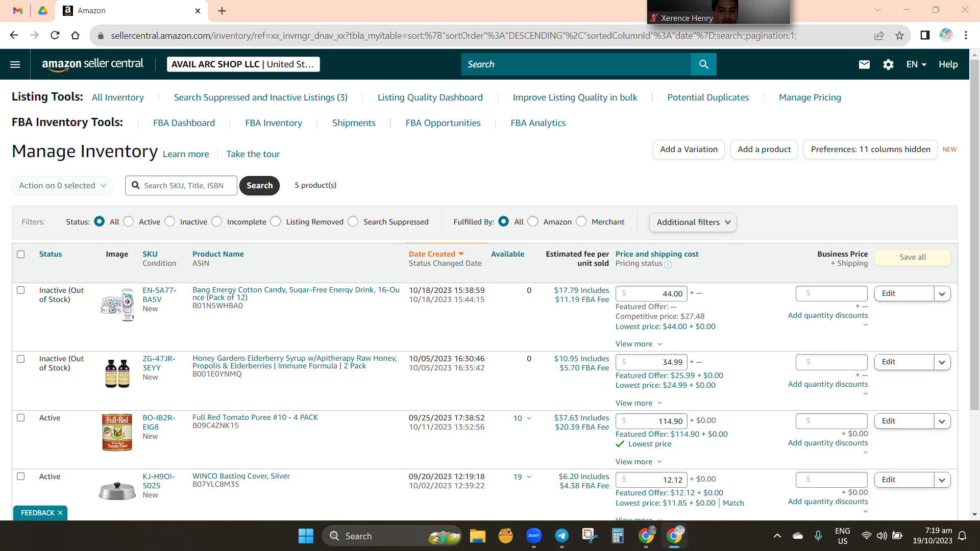
Task: Click the pricing status info icon
Action: 668,264
